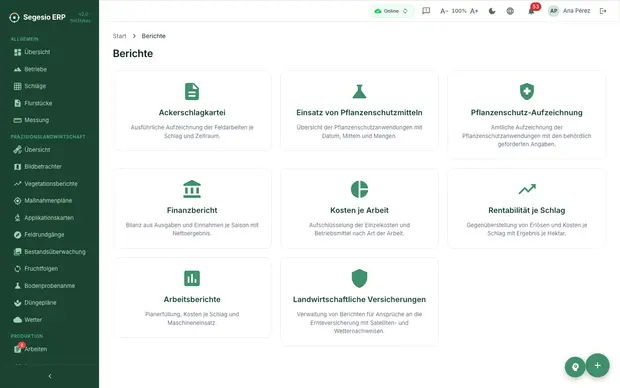Click the floating lightbulb tips button
Viewport: 620px width, 388px height.
pyautogui.click(x=575, y=367)
